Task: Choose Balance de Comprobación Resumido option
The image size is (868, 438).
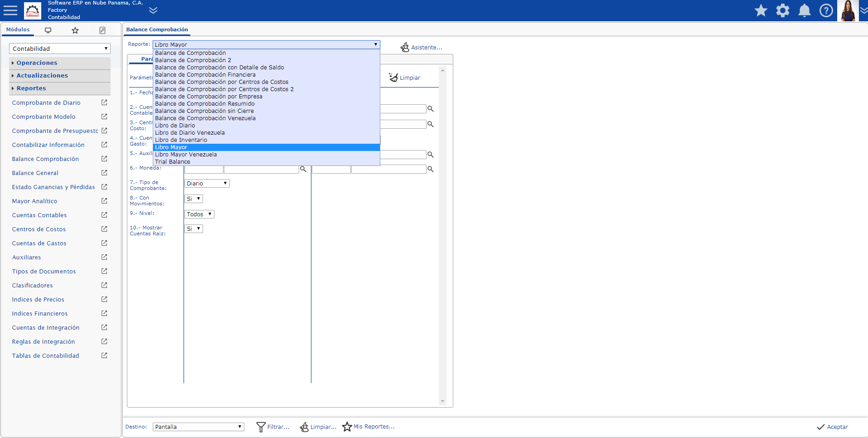Action: [266, 104]
